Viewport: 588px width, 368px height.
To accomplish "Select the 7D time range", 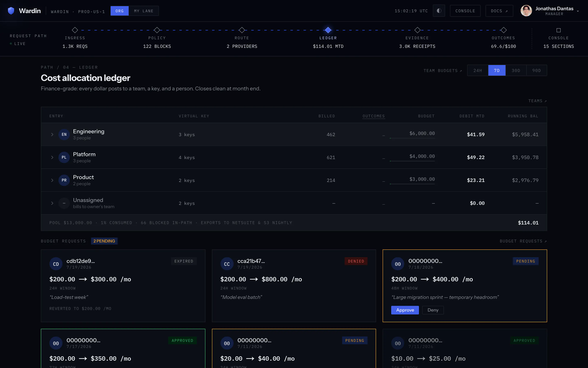I will click(497, 70).
